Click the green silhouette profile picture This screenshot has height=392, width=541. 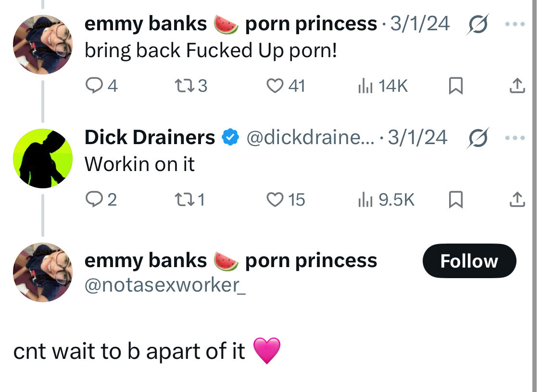point(42,159)
